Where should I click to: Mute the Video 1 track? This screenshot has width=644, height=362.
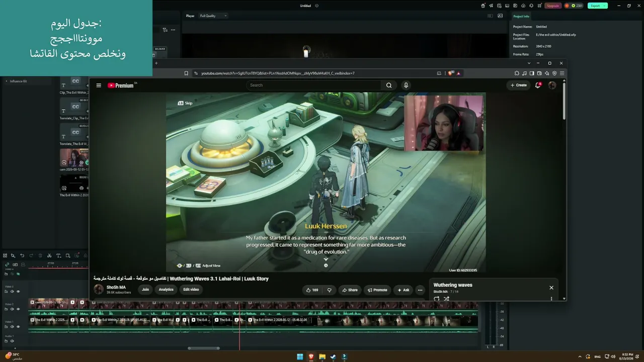(x=12, y=327)
